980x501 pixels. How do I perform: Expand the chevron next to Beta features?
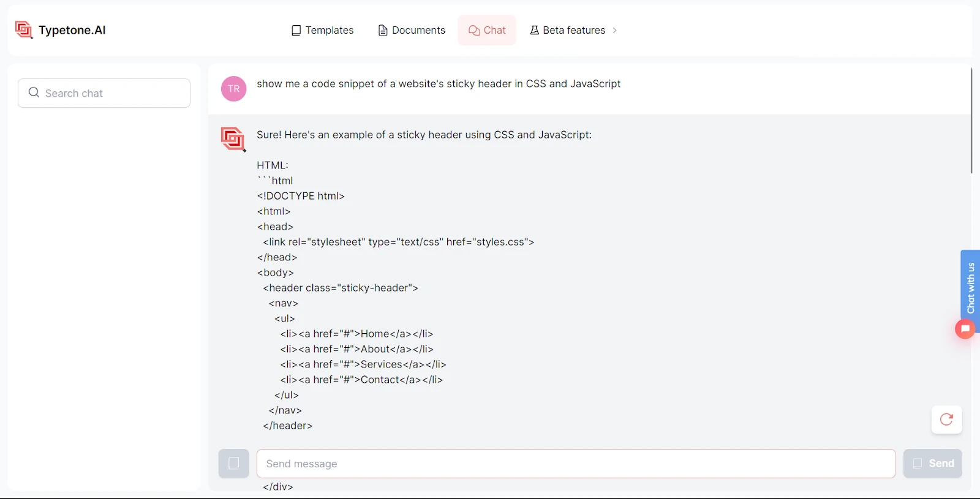pos(615,30)
